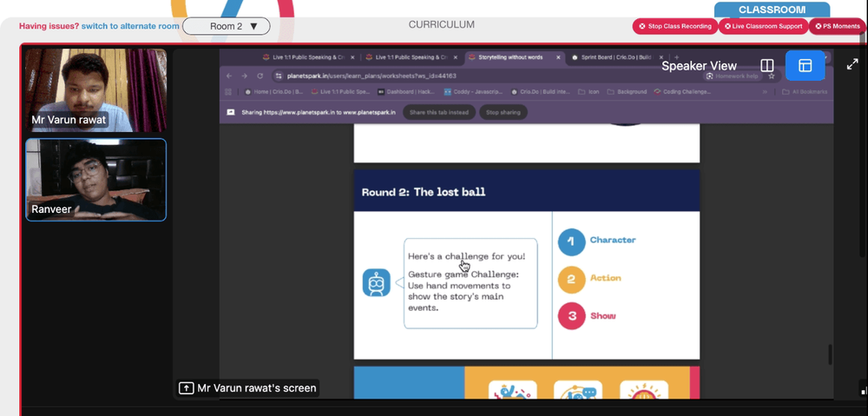Open Live Classroom Support

(762, 27)
